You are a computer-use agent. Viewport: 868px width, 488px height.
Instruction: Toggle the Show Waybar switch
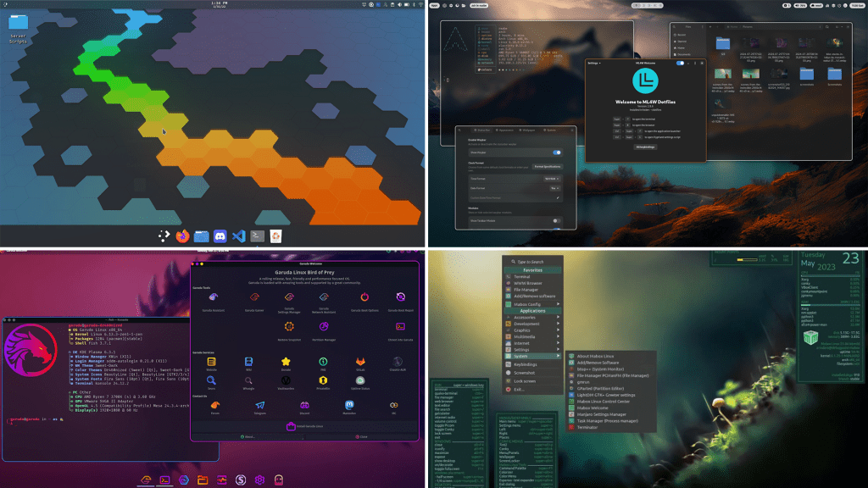557,152
